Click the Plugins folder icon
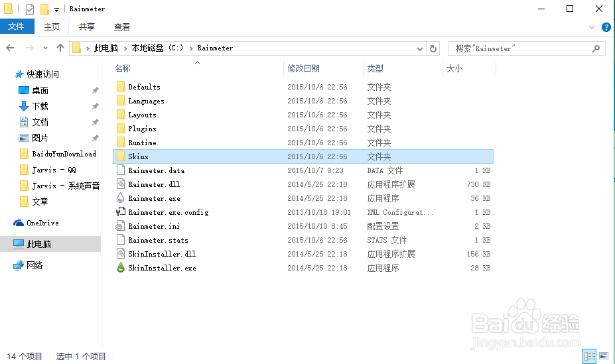Screen dimensions: 615x364 tap(121, 129)
